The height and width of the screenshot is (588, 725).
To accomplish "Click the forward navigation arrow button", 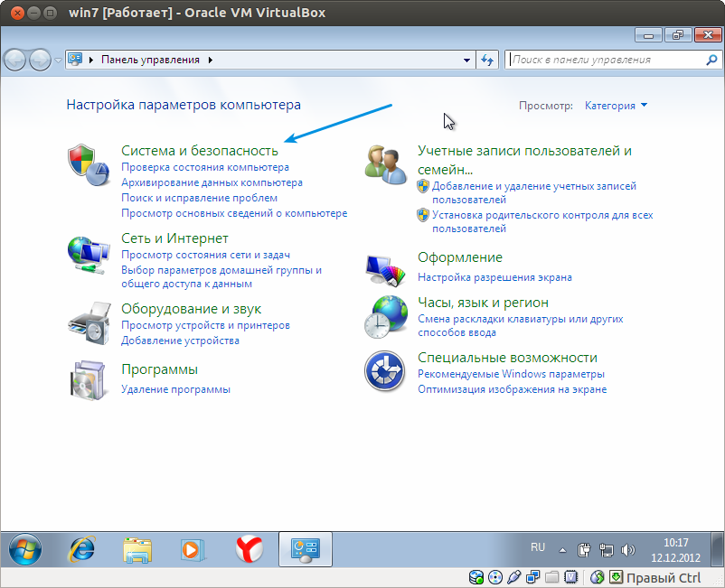I will [x=40, y=60].
